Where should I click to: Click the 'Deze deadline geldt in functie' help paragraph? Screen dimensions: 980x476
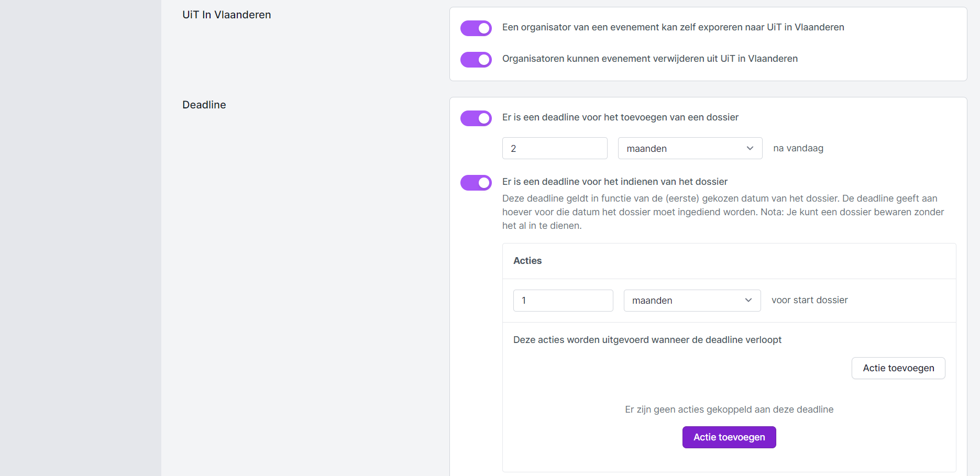click(723, 212)
